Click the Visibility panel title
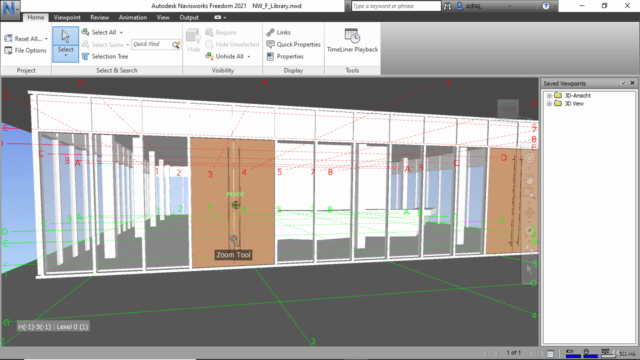 pyautogui.click(x=223, y=71)
